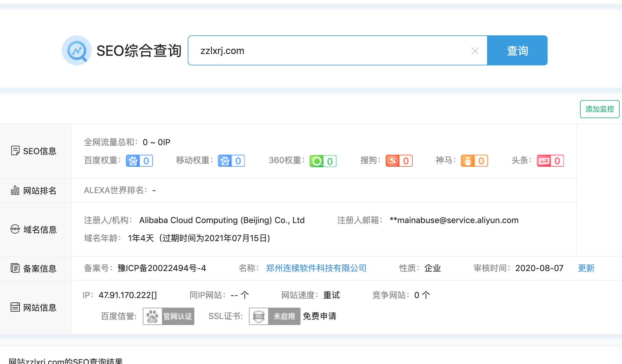Click the 百度信誉 官网认证 badge
622x364 pixels.
(x=169, y=316)
